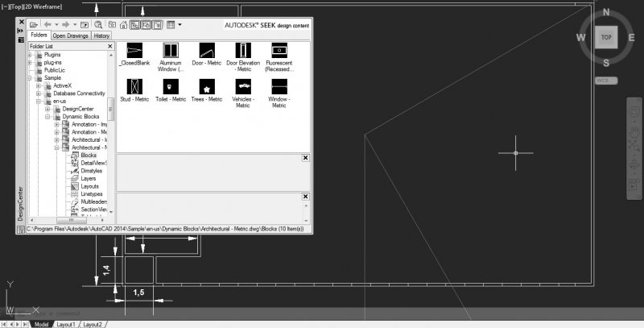Click the Home icon in DesignCenter toolbar
Image resolution: width=644 pixels, height=328 pixels.
[124, 25]
